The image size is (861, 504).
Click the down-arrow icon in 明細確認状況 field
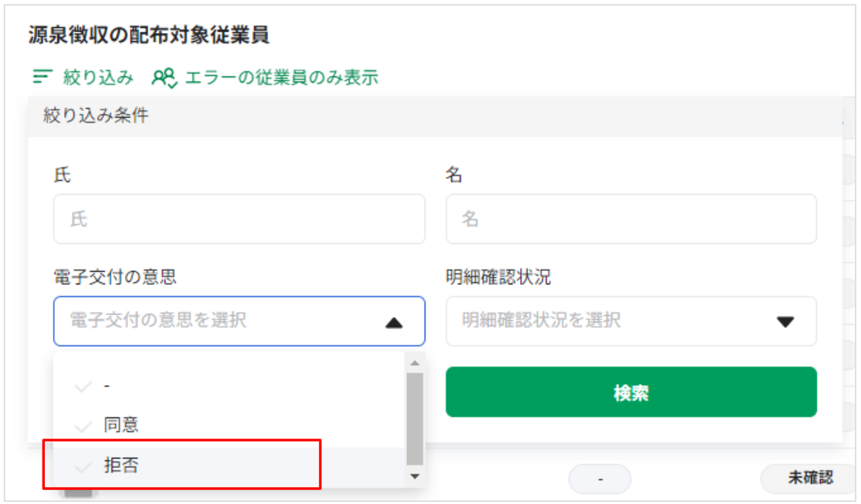(785, 322)
